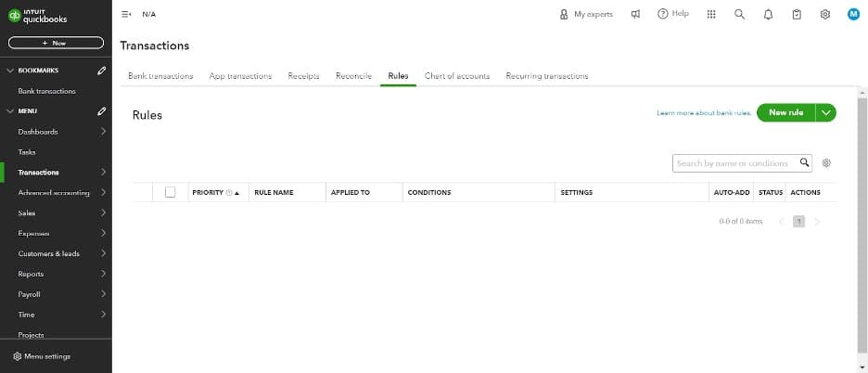The width and height of the screenshot is (868, 373).
Task: Click the QuickBooks logo
Action: click(37, 16)
